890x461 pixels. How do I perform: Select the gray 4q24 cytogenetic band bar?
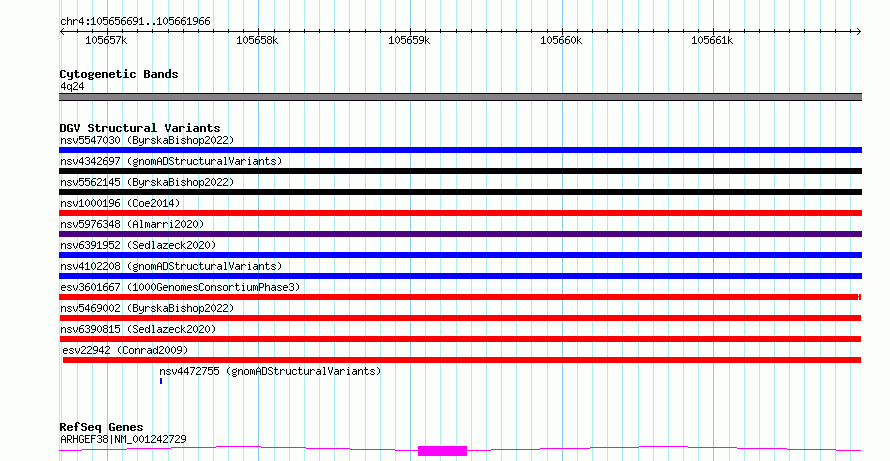point(460,97)
